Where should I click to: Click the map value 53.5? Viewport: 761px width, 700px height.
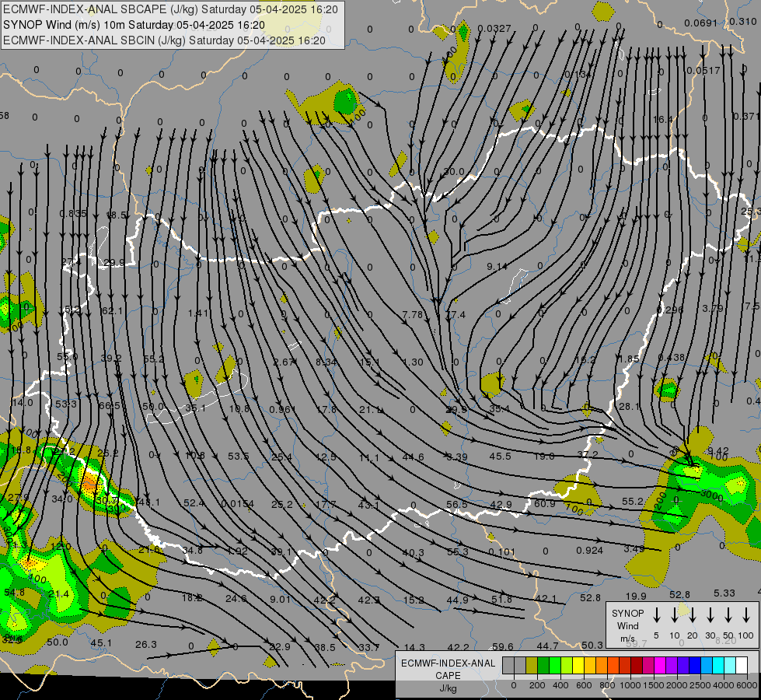coord(239,456)
